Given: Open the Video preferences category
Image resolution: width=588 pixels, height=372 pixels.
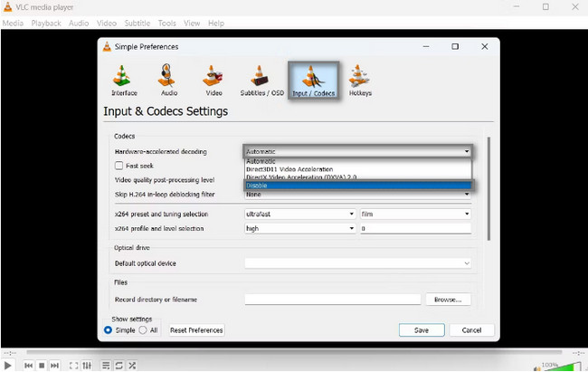Looking at the screenshot, I should click(213, 81).
